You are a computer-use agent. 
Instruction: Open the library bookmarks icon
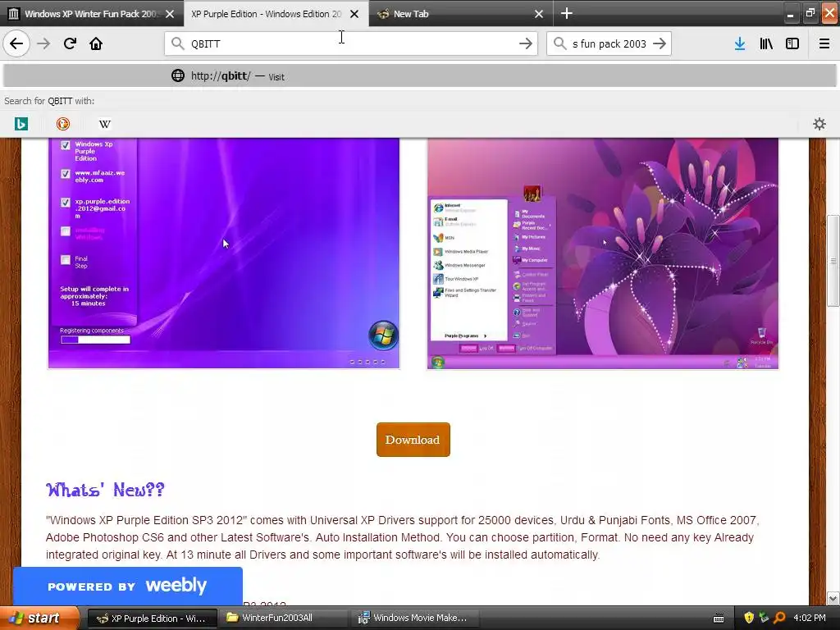coord(766,43)
